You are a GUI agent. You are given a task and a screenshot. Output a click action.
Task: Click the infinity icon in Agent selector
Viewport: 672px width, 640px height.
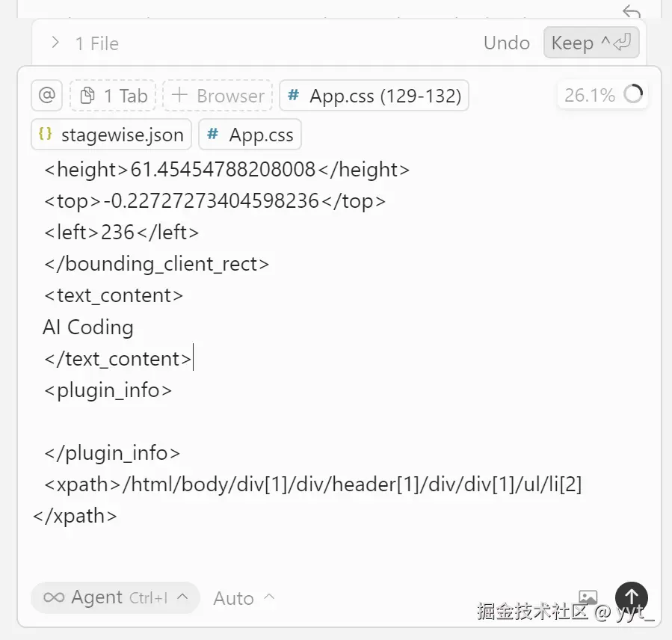click(x=54, y=597)
